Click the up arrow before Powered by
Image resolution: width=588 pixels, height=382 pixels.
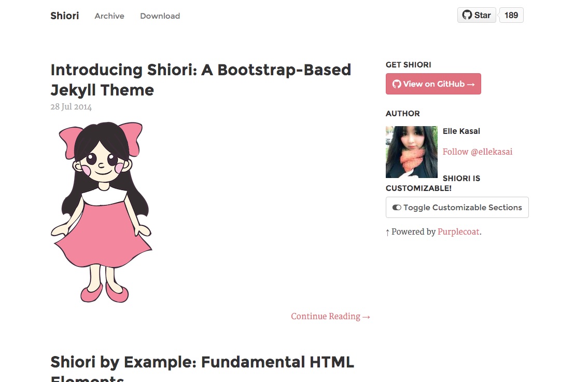click(x=387, y=233)
